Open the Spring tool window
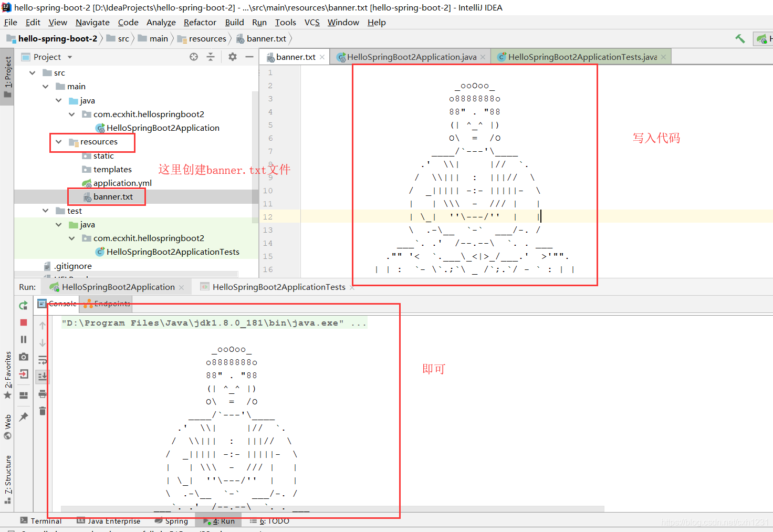This screenshot has height=532, width=773. 171,521
